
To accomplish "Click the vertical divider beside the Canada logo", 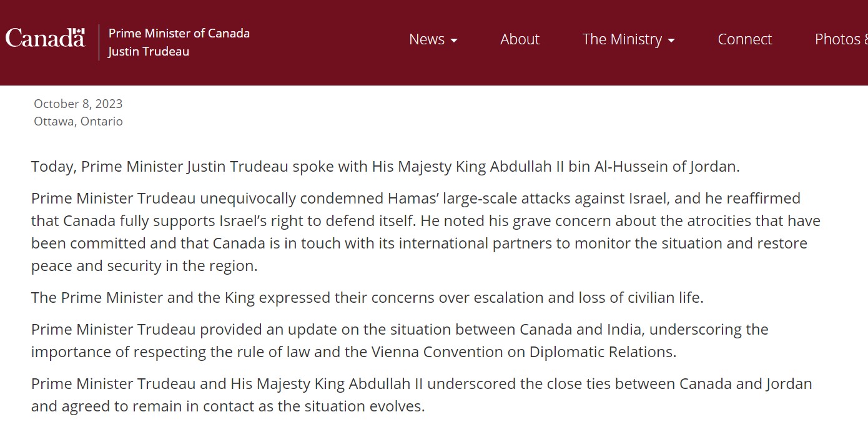I will pos(99,42).
